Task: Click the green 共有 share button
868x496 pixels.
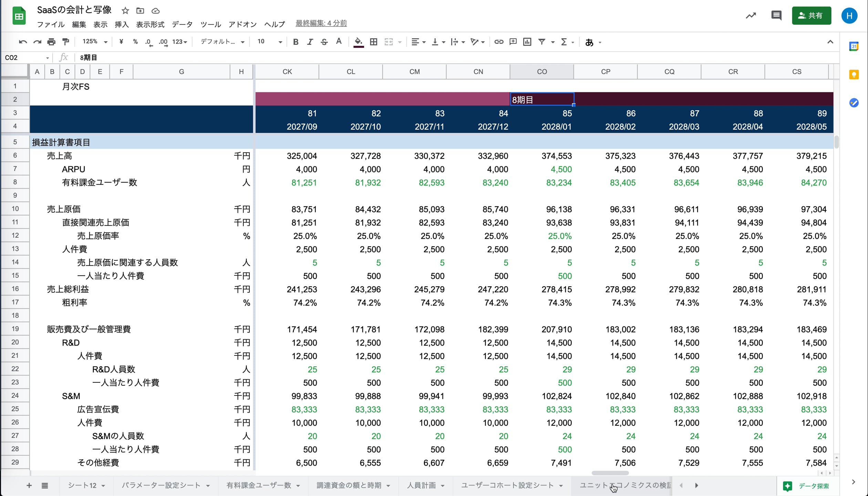Action: point(811,15)
